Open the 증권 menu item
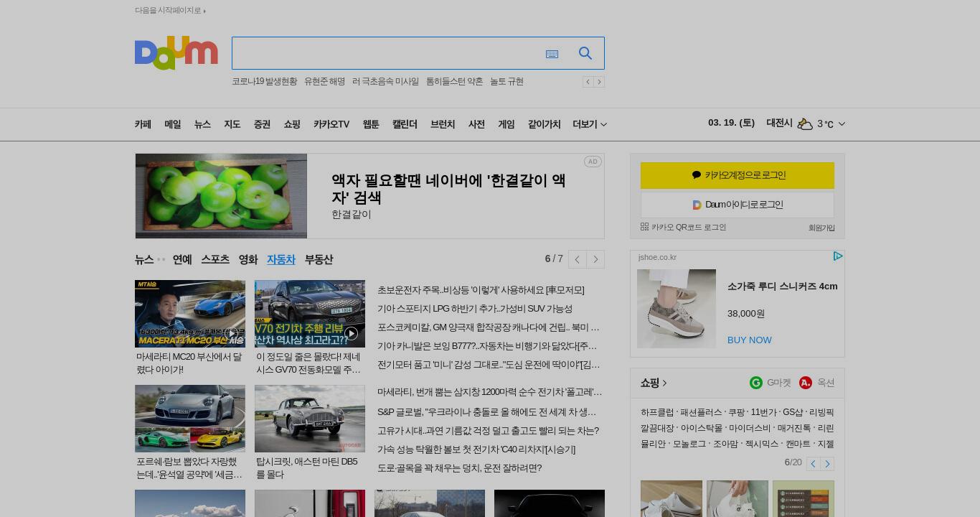This screenshot has width=980, height=517. (x=262, y=124)
